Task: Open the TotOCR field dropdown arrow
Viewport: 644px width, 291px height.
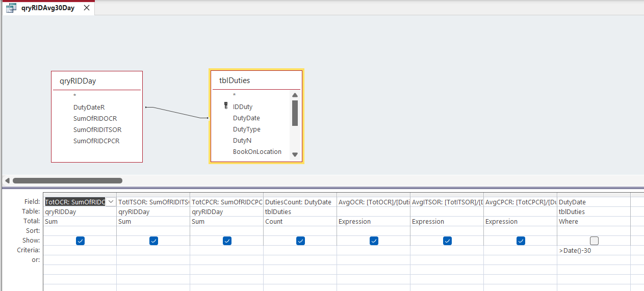Action: pyautogui.click(x=111, y=202)
